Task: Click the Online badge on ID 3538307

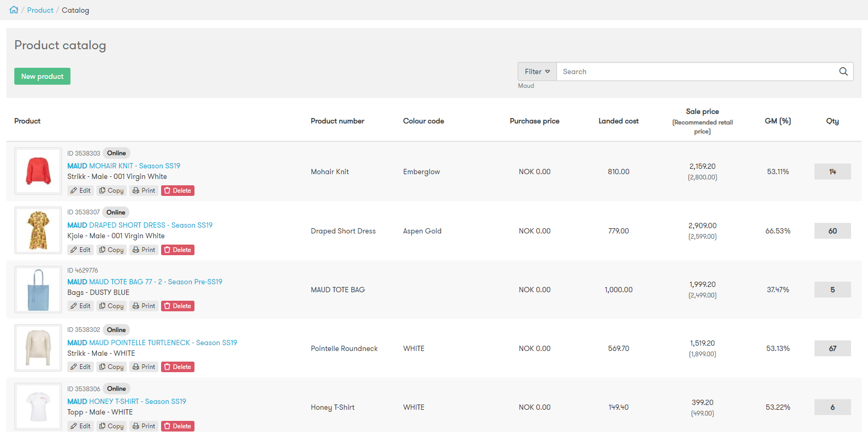Action: click(x=116, y=212)
